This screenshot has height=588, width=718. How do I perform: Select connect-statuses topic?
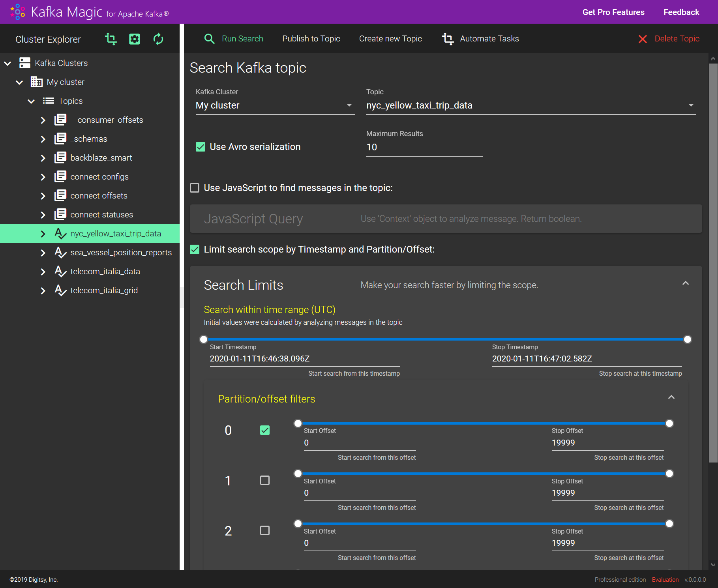[102, 215]
